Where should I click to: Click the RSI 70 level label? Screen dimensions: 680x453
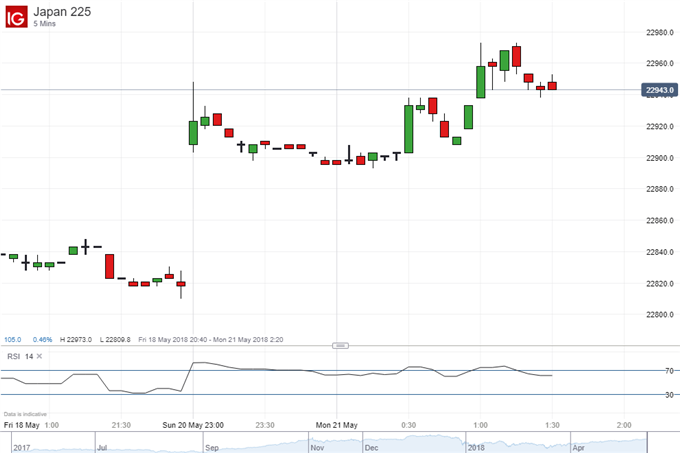coord(669,371)
